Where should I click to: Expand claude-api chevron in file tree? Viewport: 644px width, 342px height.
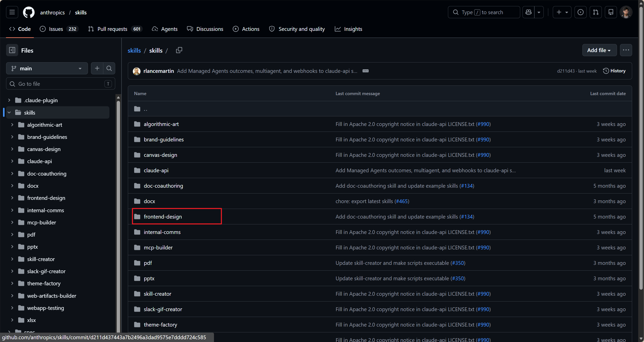tap(12, 161)
